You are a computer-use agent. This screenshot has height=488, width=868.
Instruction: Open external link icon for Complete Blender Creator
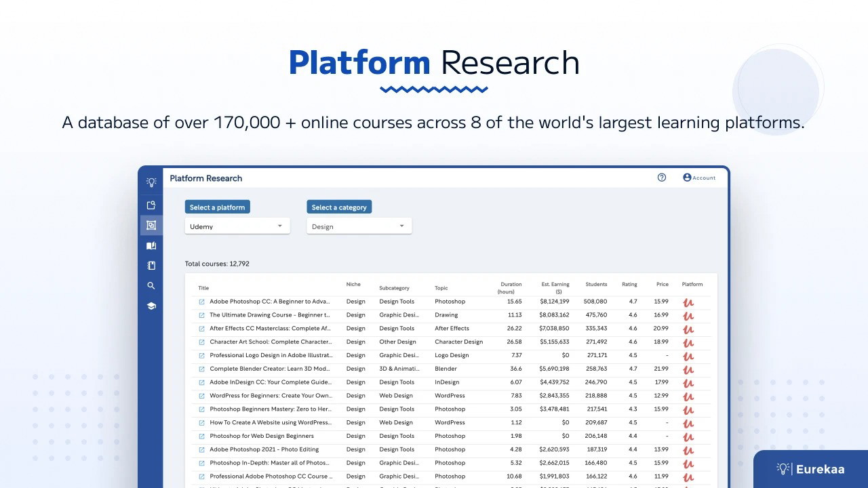click(x=201, y=369)
